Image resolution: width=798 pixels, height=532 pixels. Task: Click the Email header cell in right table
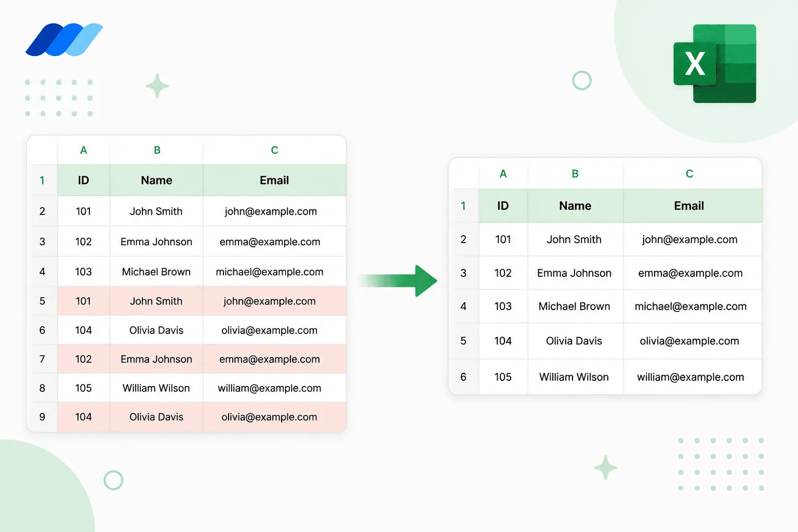[x=689, y=206]
